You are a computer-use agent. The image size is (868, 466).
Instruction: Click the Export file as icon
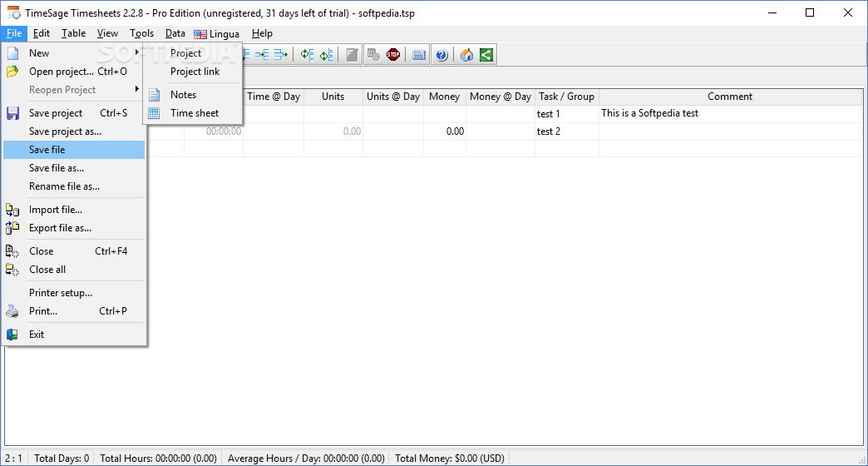(12, 228)
